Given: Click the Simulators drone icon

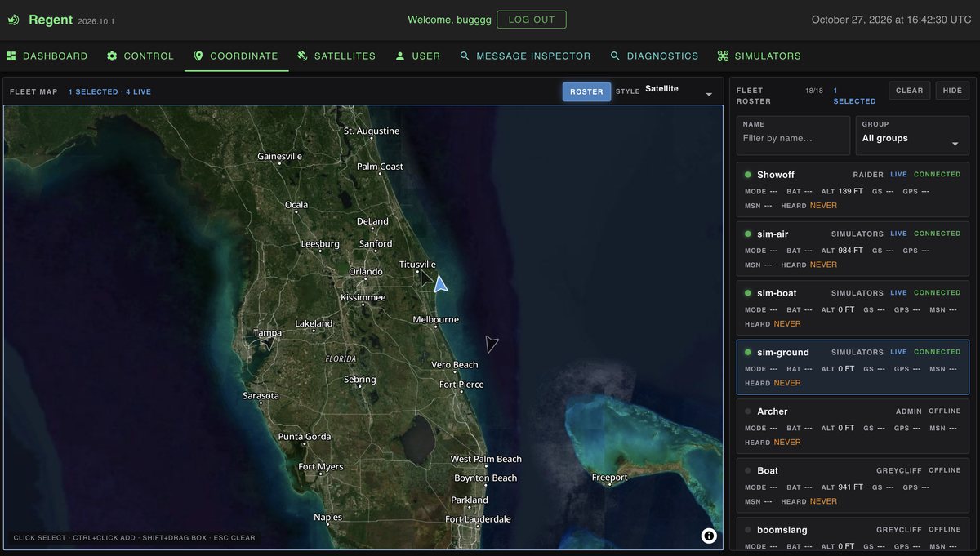Looking at the screenshot, I should (723, 56).
